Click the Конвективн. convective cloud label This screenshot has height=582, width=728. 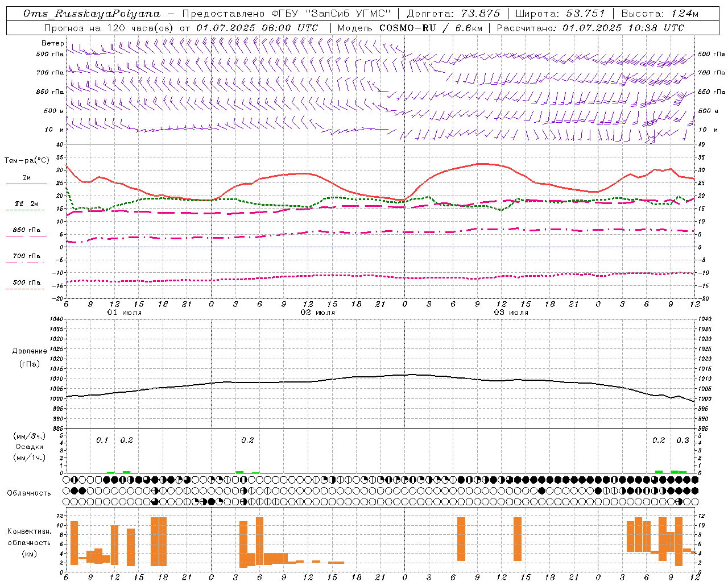[x=29, y=531]
